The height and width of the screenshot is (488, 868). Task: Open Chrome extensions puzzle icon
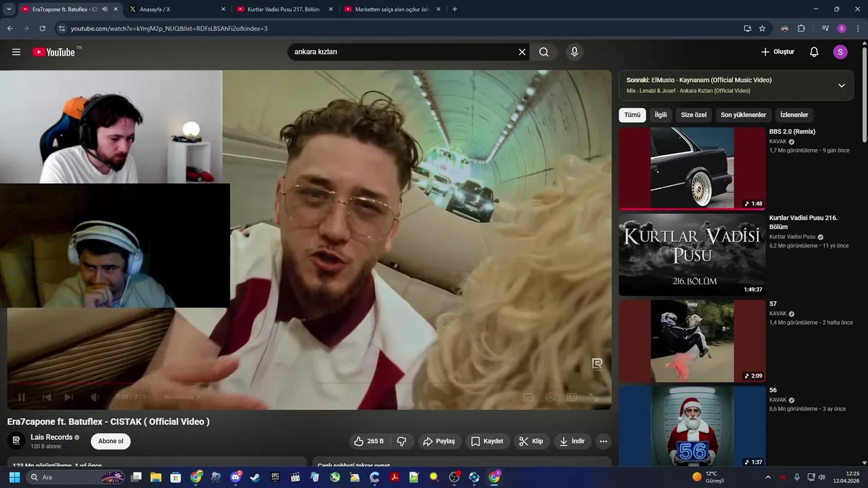pyautogui.click(x=801, y=28)
